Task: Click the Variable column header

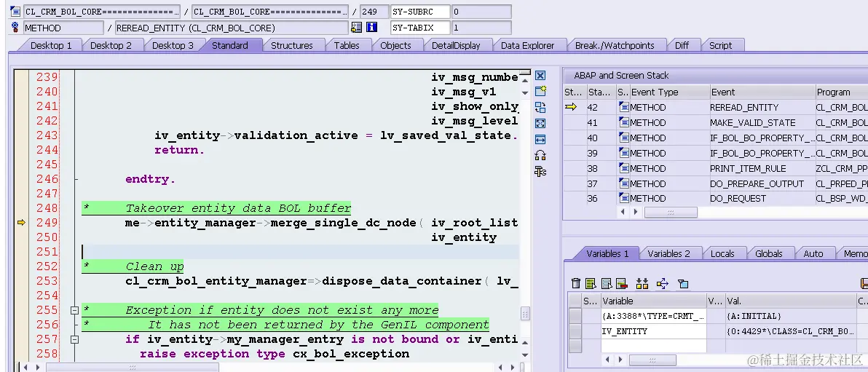Action: [654, 301]
